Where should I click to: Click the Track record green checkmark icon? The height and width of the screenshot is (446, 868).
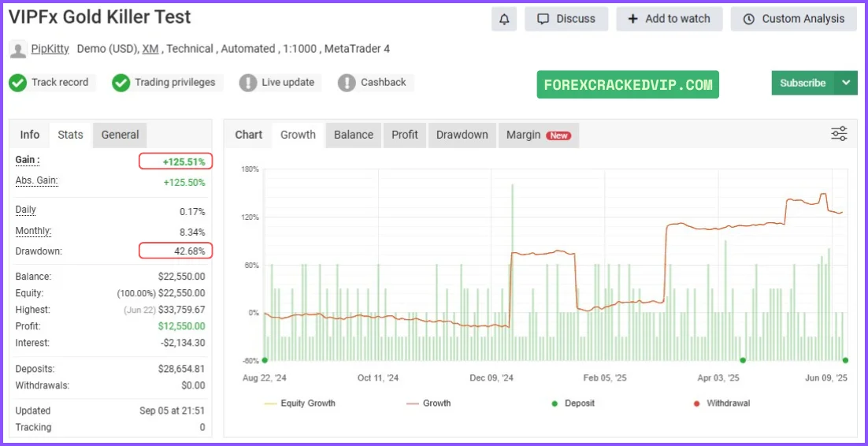(x=18, y=83)
